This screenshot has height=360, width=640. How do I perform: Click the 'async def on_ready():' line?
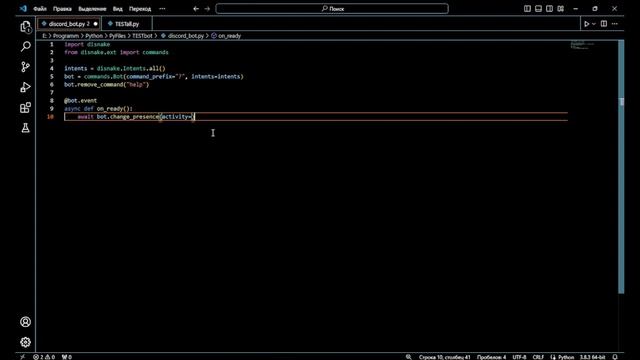click(x=98, y=109)
